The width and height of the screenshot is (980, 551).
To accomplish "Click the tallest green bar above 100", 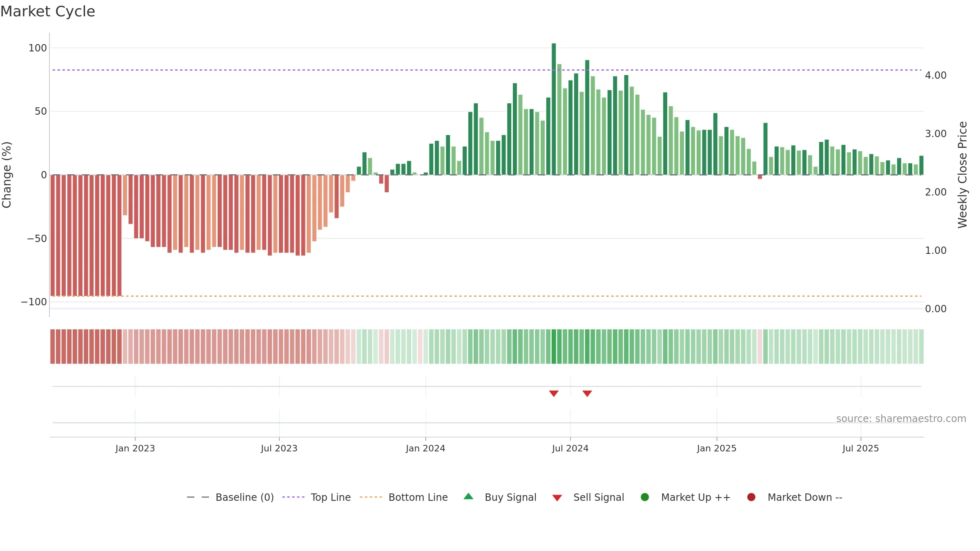I will click(554, 109).
